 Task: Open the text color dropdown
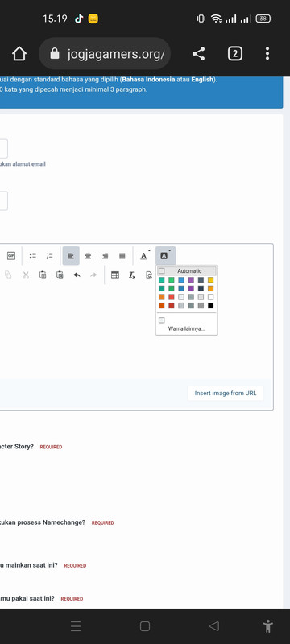(144, 256)
